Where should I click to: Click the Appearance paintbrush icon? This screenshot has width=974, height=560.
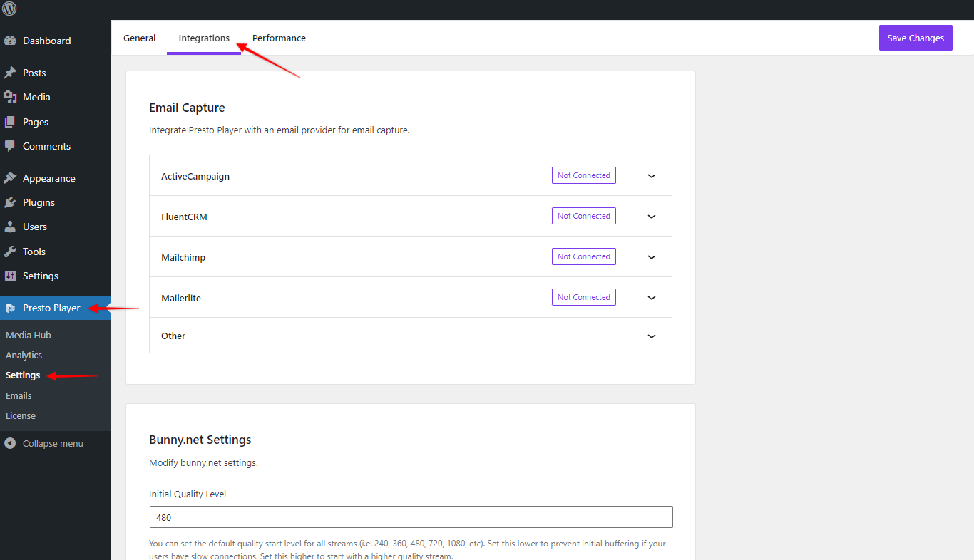coord(10,178)
